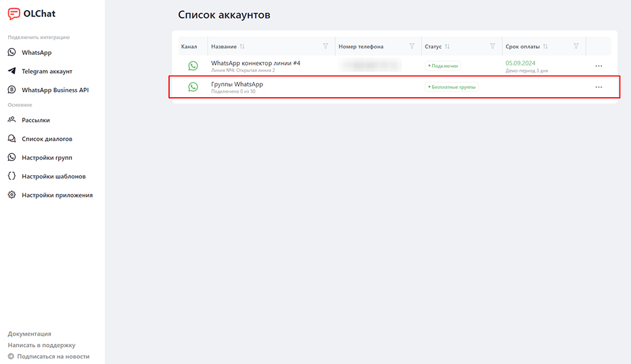Click the OLChat logo icon
631x364 pixels.
click(14, 14)
